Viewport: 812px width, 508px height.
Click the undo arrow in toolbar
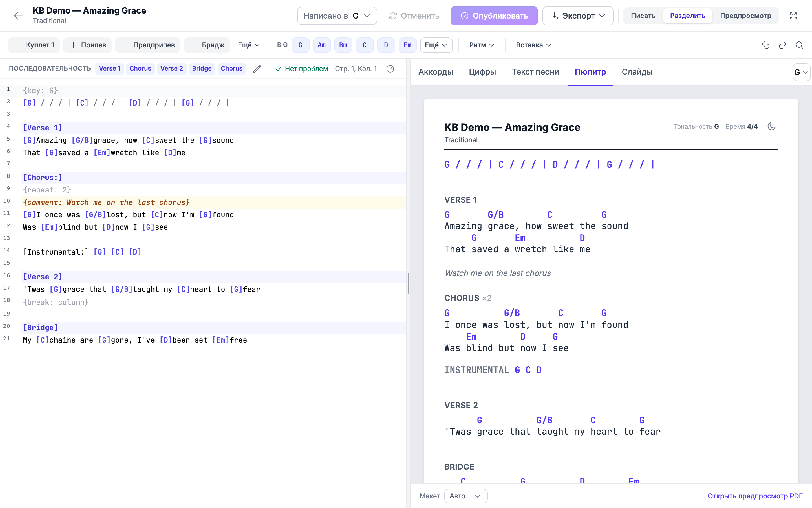[x=766, y=45]
